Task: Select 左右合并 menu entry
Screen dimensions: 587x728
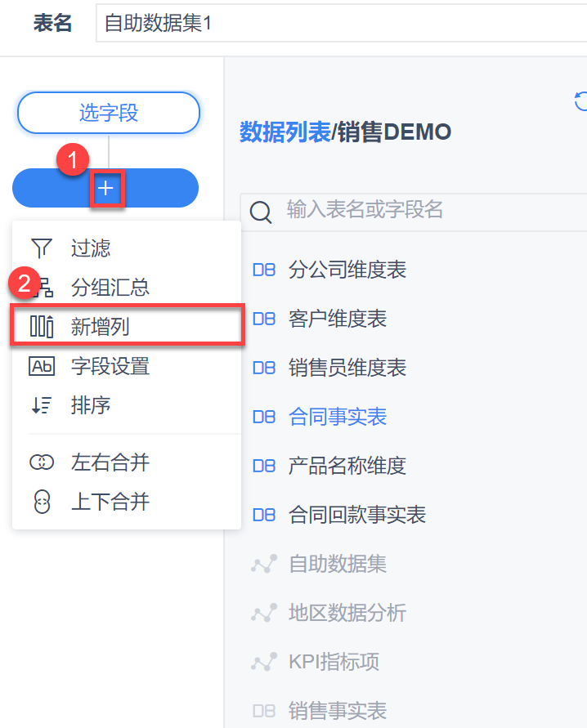Action: tap(110, 462)
